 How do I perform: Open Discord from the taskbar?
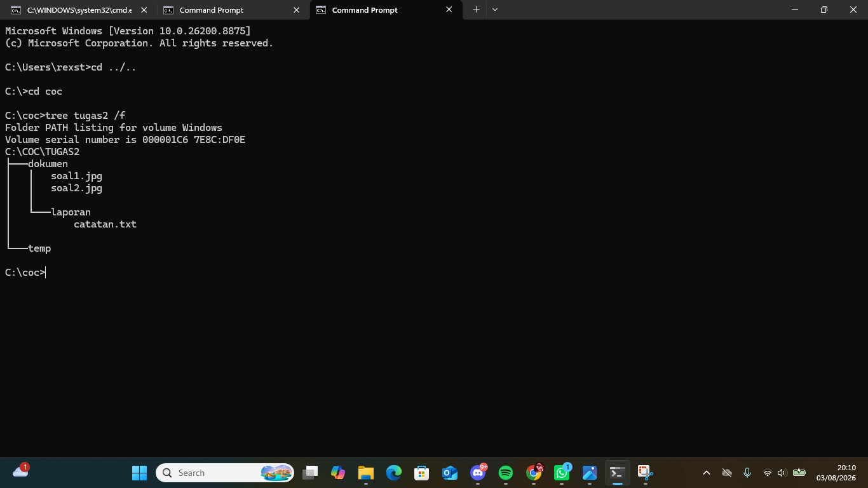click(478, 473)
